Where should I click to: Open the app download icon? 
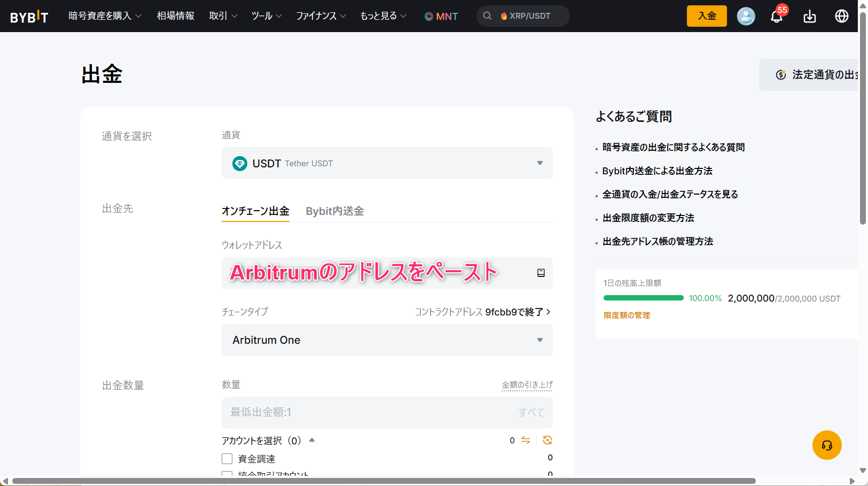(x=809, y=17)
